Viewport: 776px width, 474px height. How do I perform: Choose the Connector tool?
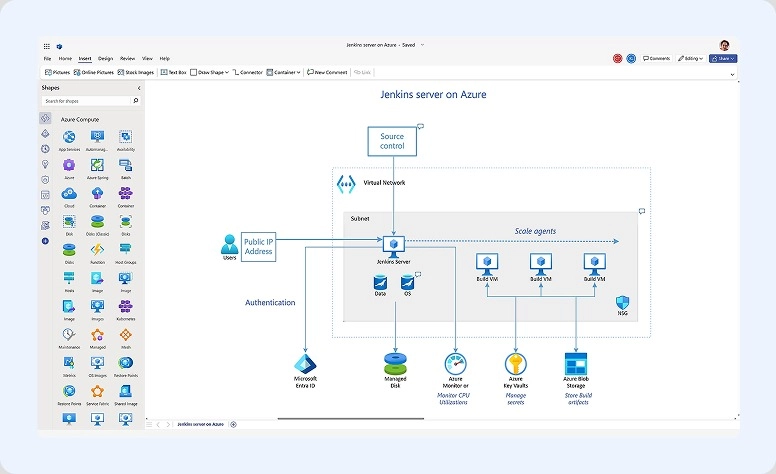click(x=247, y=72)
